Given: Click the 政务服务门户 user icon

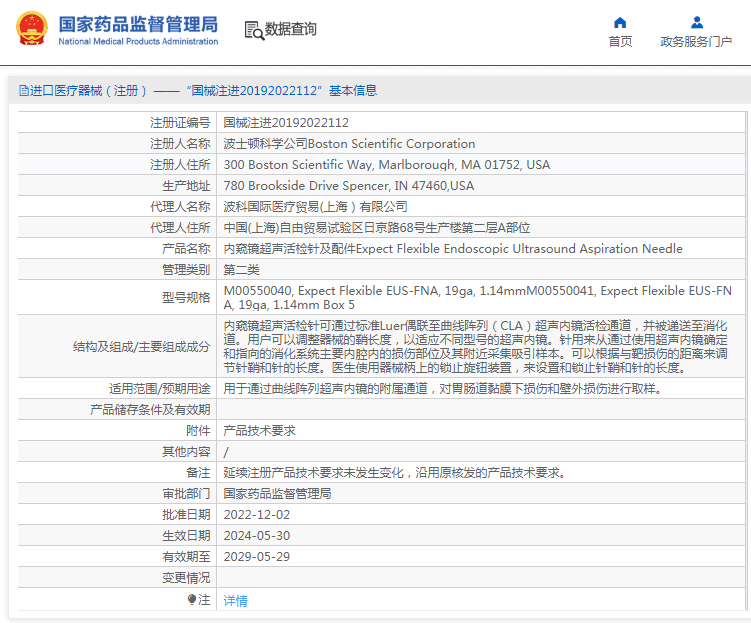Looking at the screenshot, I should tap(696, 23).
